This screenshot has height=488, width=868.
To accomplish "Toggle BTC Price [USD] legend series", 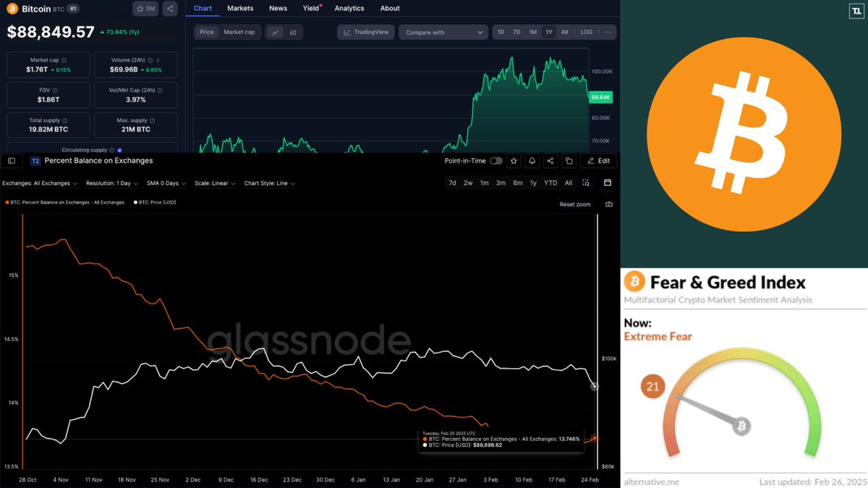I will pos(156,202).
